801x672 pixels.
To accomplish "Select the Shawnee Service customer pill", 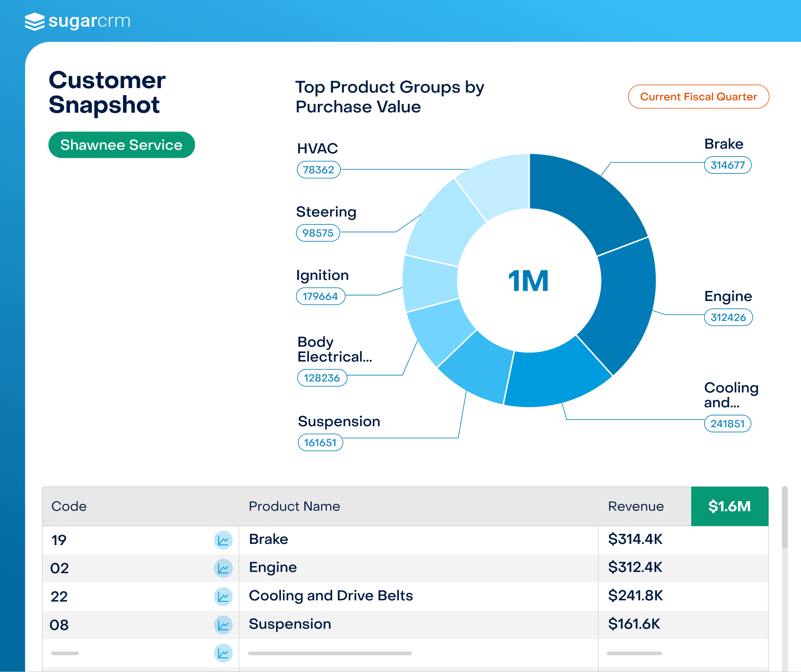I will pos(121,145).
